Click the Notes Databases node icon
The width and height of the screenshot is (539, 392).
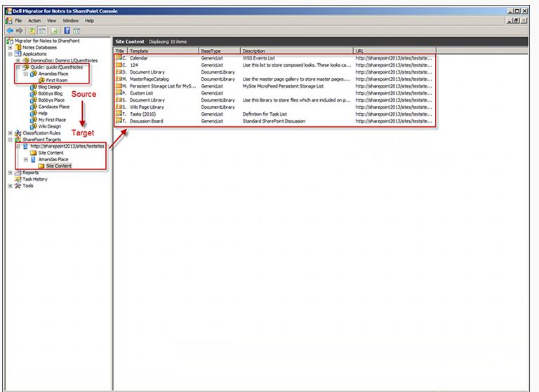pyautogui.click(x=18, y=48)
